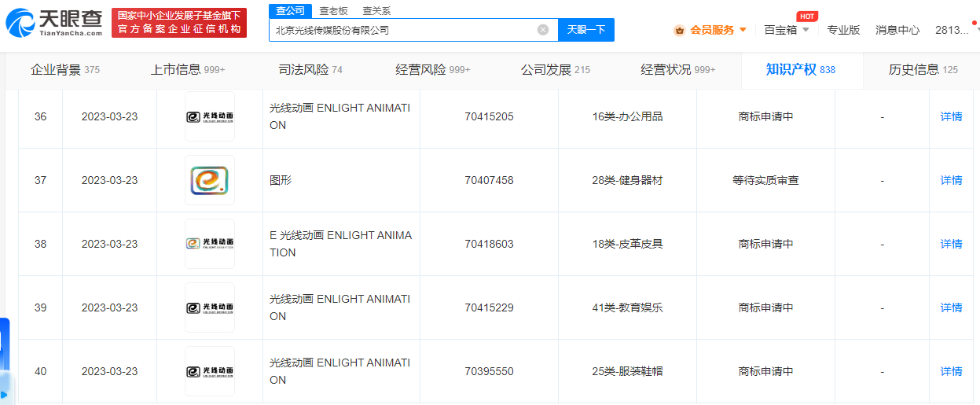The width and height of the screenshot is (980, 405).
Task: Click trademark name in row 38
Action: click(x=340, y=244)
